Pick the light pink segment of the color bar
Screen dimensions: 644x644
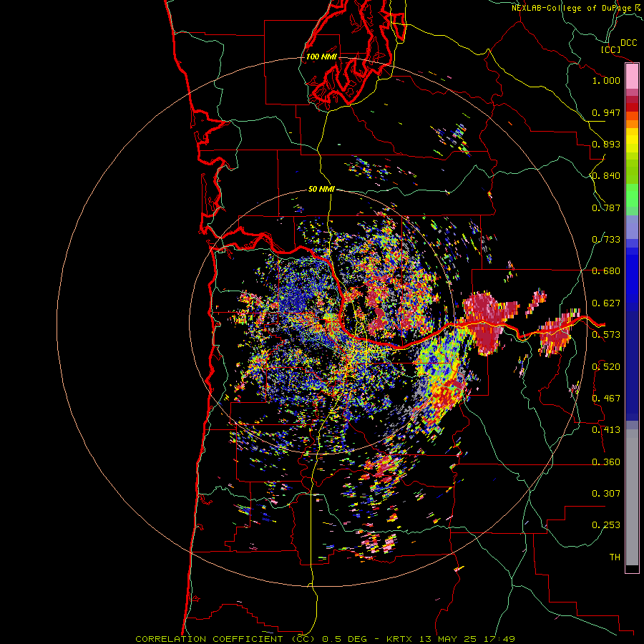632,77
